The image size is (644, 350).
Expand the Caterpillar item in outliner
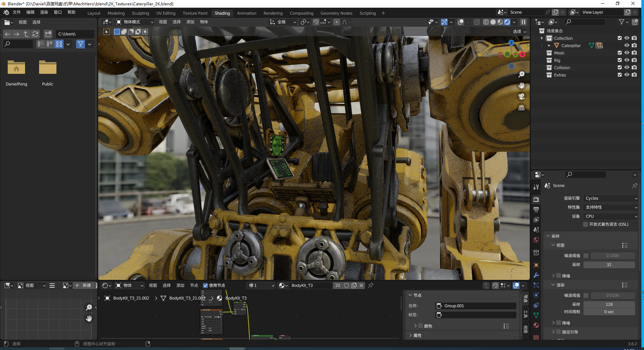pos(549,45)
